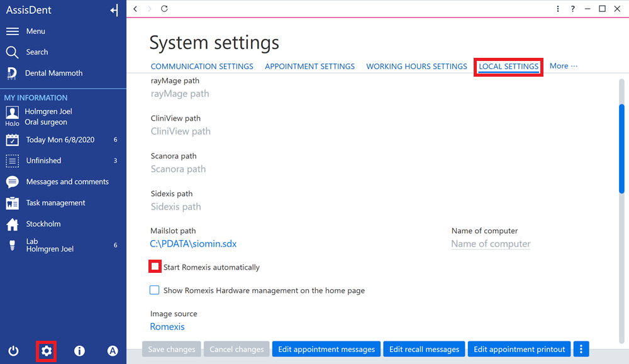
Task: Click the MY INFORMATION heading
Action: coord(36,98)
